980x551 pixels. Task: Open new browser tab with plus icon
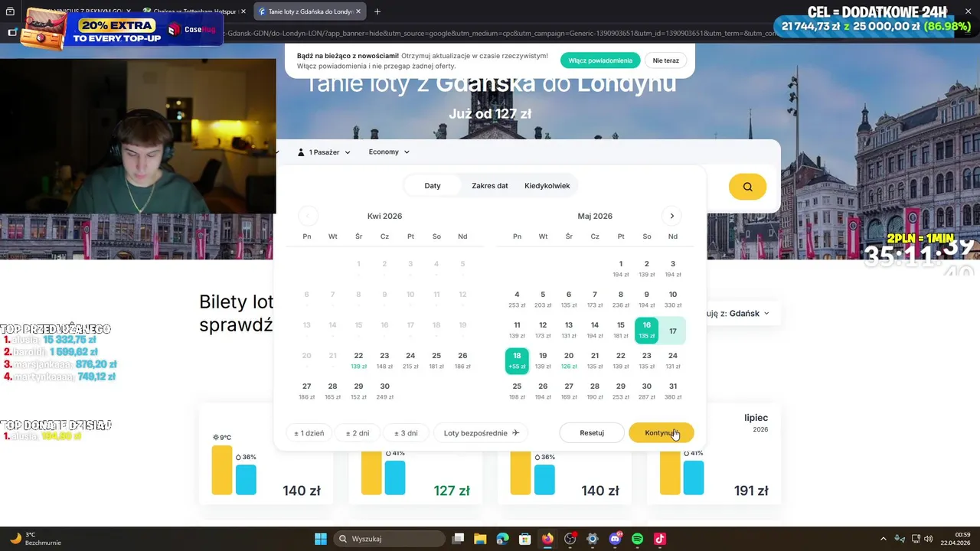(x=377, y=11)
